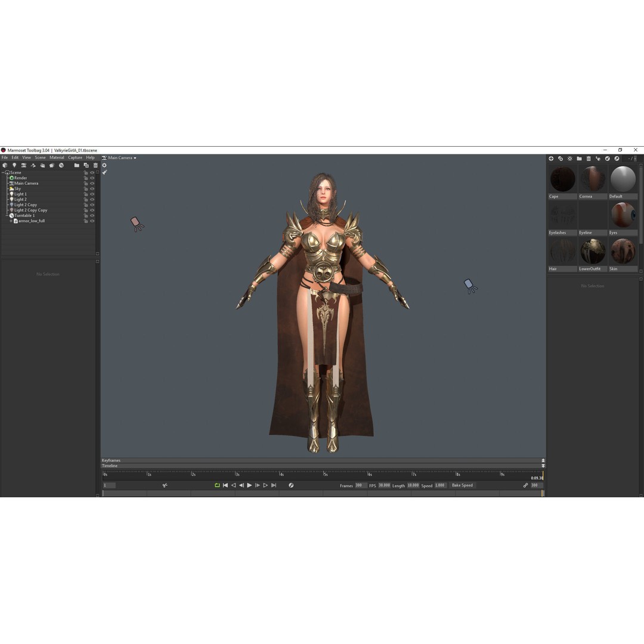The width and height of the screenshot is (644, 644).
Task: Jump to first frame of animation
Action: click(x=225, y=485)
